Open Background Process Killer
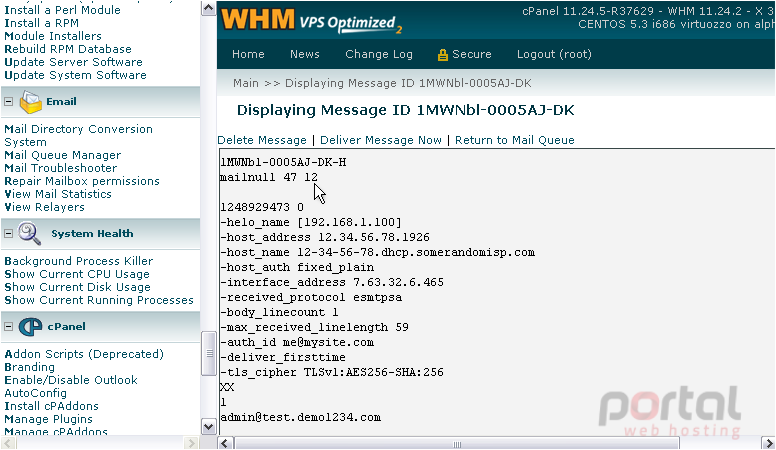This screenshot has width=776, height=450. (79, 261)
